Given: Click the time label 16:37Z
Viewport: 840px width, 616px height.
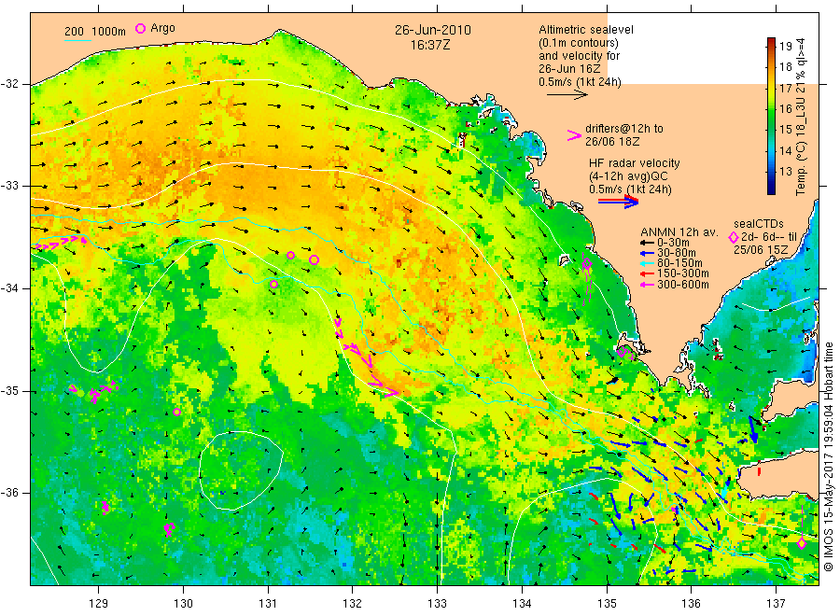Looking at the screenshot, I should [430, 46].
